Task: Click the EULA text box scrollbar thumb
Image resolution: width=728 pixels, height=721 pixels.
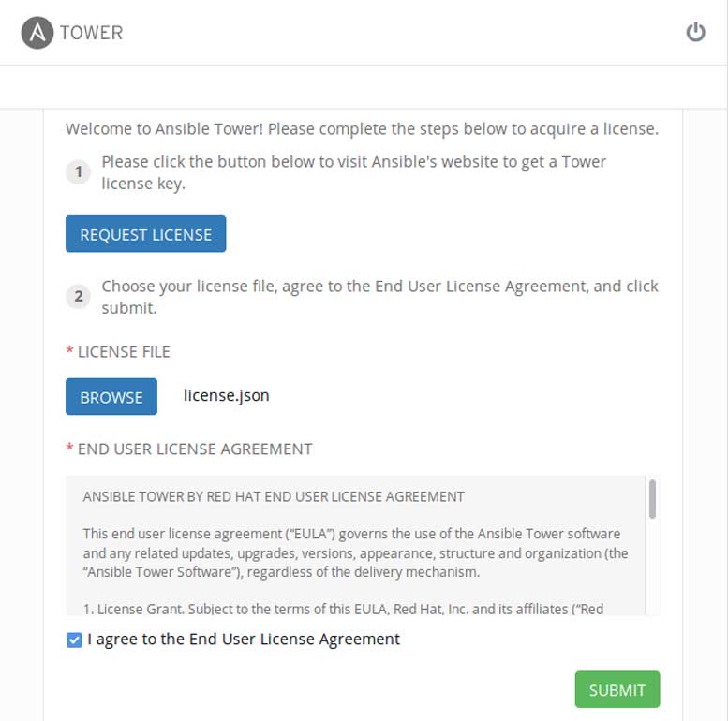Action: [x=652, y=499]
